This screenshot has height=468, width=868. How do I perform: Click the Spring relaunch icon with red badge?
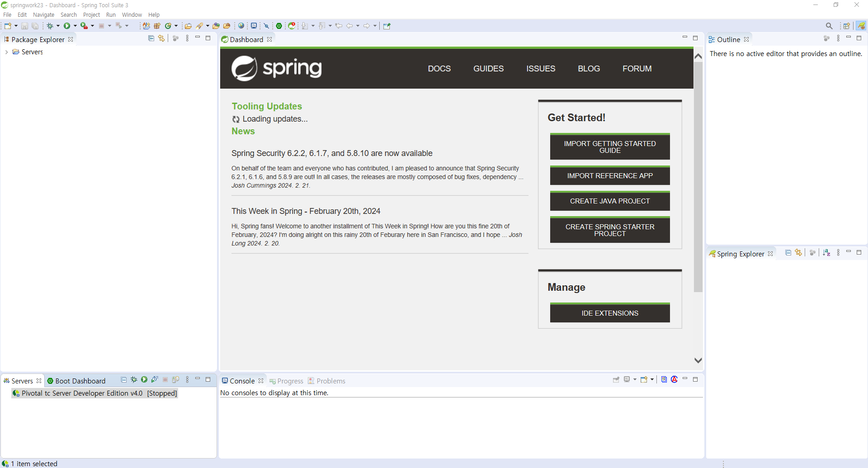(292, 26)
